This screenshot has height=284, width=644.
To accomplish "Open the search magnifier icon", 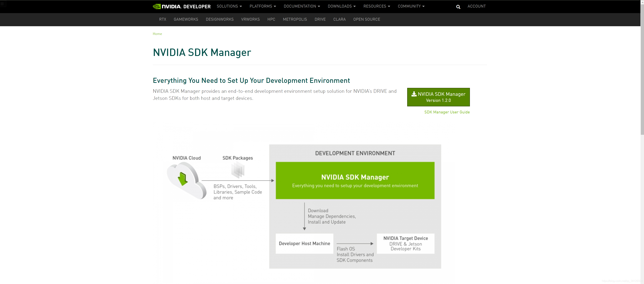I will coord(458,7).
